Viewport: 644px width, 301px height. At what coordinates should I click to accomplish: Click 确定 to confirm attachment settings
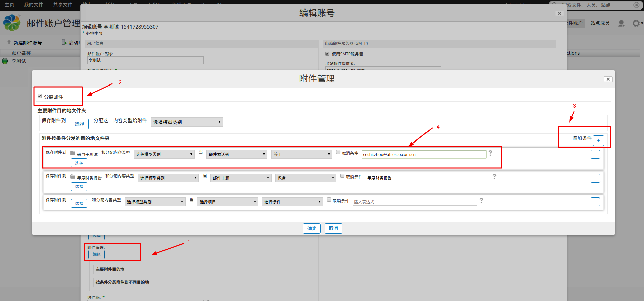(x=312, y=228)
